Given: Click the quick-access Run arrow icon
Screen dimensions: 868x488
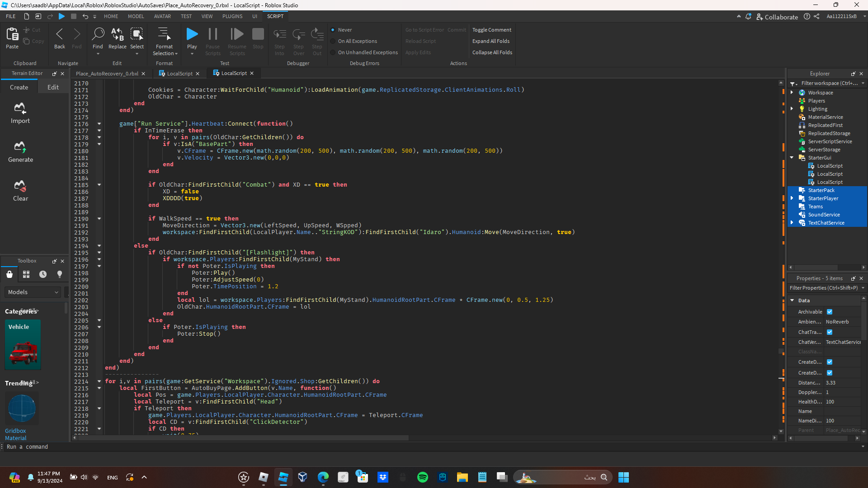Looking at the screenshot, I should (62, 16).
